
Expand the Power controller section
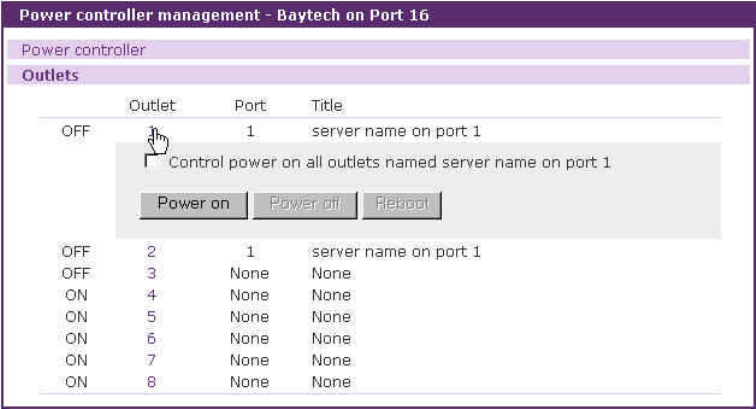pyautogui.click(x=84, y=50)
